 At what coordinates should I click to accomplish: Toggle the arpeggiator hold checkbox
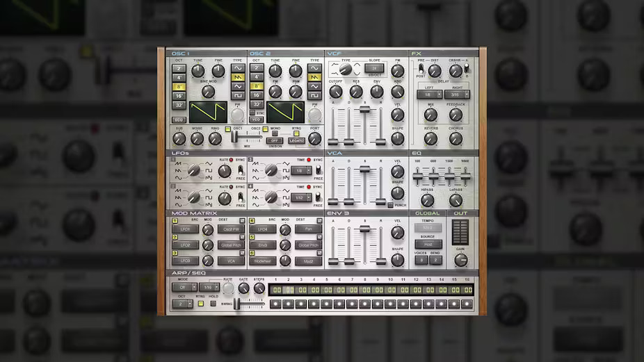click(213, 303)
